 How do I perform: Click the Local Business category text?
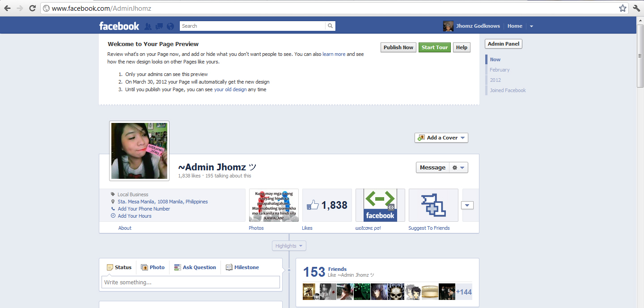pyautogui.click(x=133, y=194)
